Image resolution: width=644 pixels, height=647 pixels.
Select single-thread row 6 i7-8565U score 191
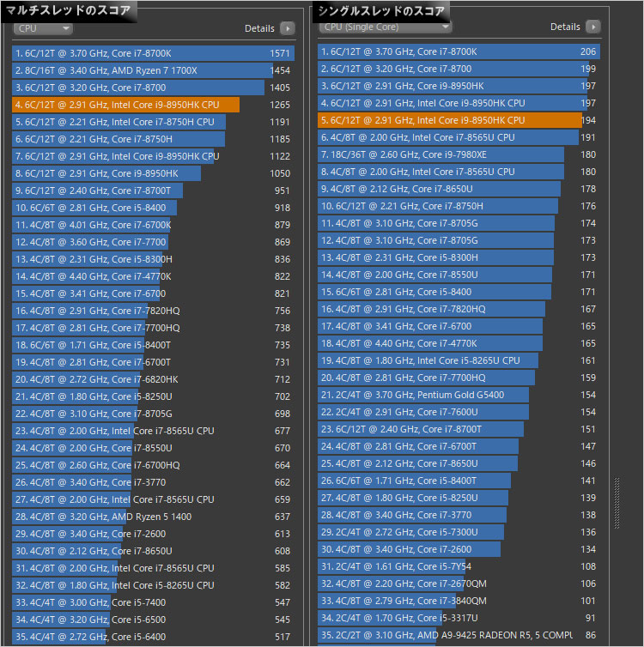coord(459,137)
